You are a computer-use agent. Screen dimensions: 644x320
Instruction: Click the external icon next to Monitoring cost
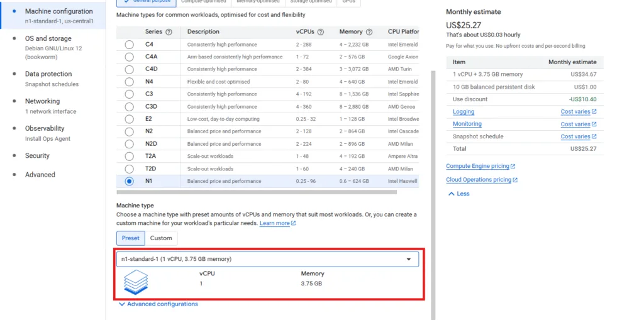(x=594, y=124)
